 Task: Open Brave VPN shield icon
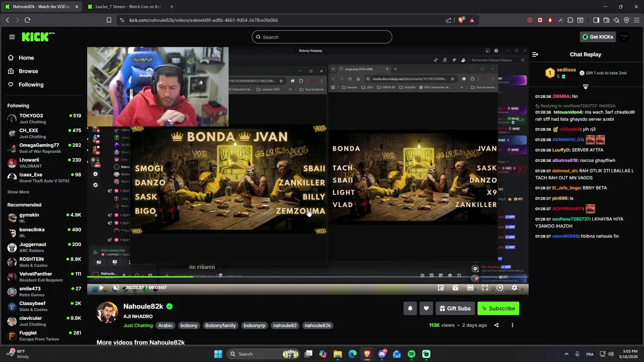(x=626, y=20)
